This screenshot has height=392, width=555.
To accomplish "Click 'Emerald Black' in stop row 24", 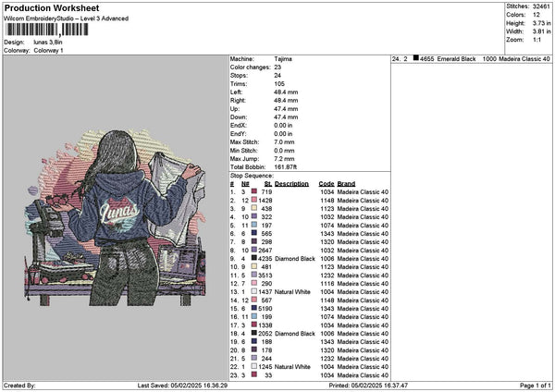I will tap(457, 59).
